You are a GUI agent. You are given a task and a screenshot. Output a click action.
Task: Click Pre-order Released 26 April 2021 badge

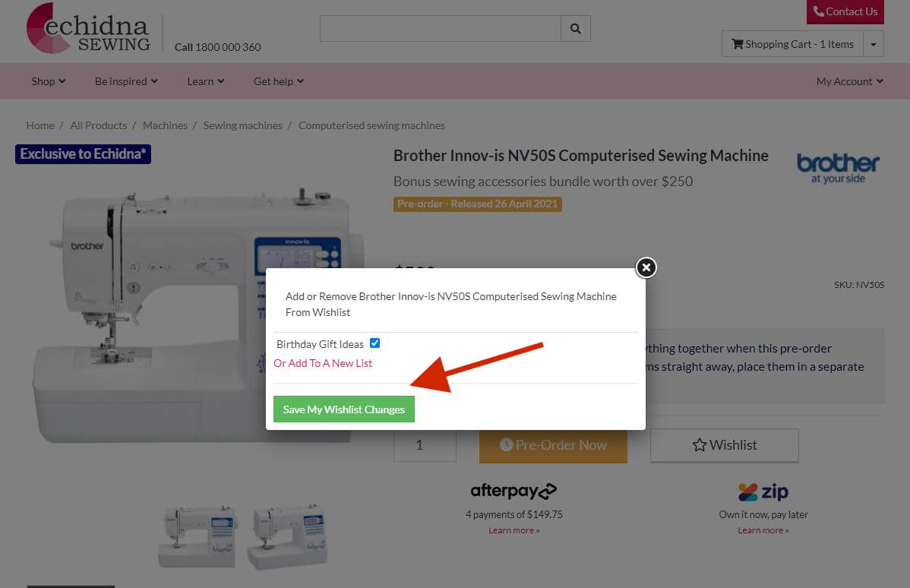coord(478,204)
